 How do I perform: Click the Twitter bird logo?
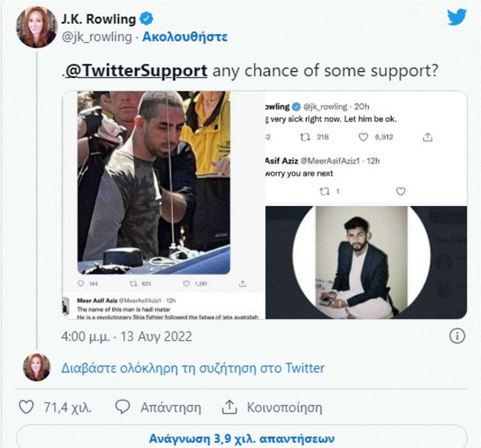pyautogui.click(x=456, y=18)
